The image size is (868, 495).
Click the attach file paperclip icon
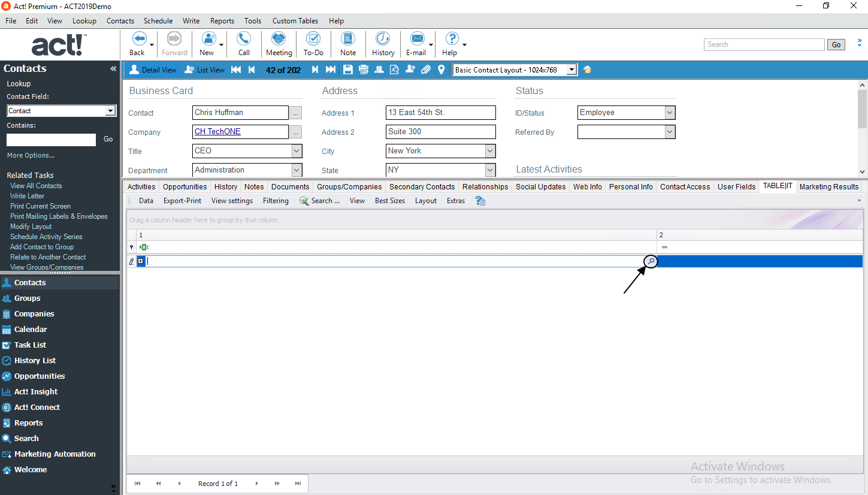pyautogui.click(x=426, y=70)
